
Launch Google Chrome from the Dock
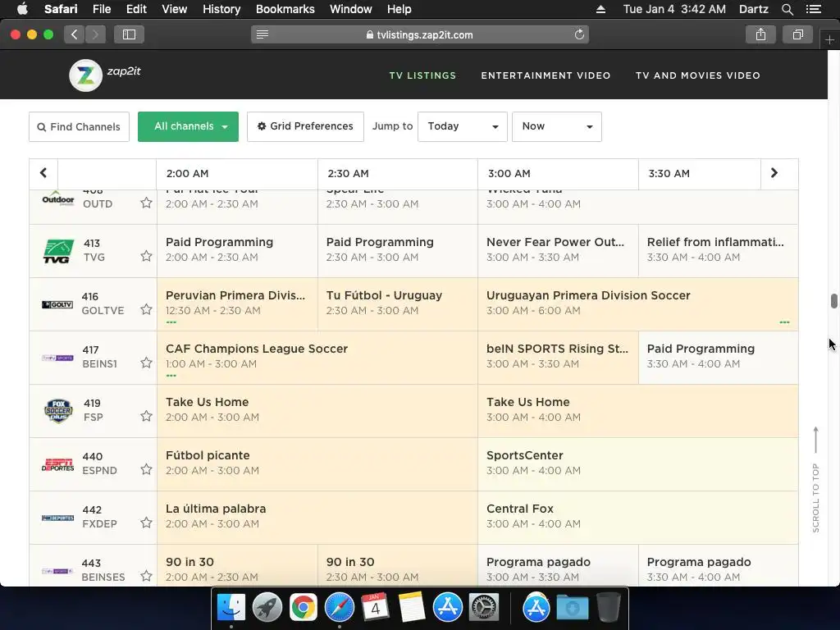304,608
